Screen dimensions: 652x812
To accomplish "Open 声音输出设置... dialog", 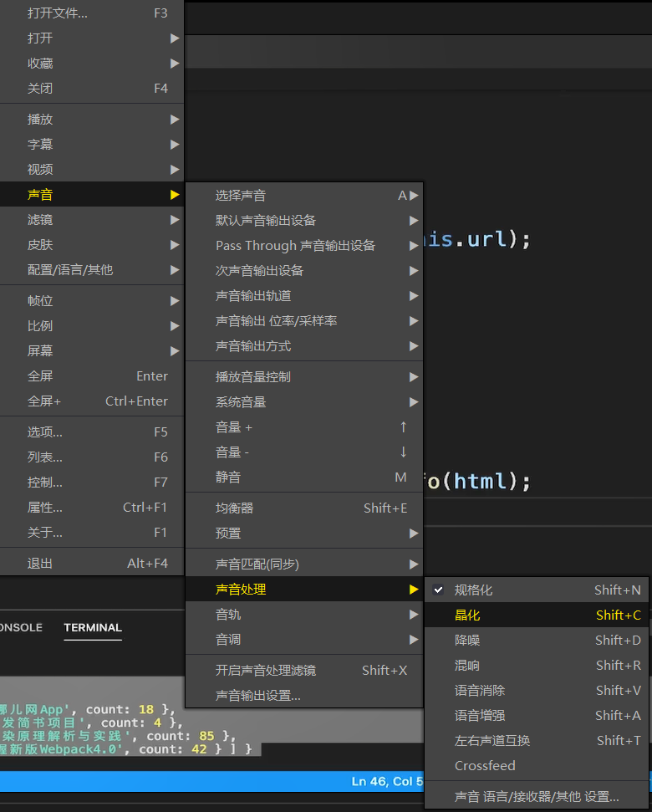I will [304, 695].
